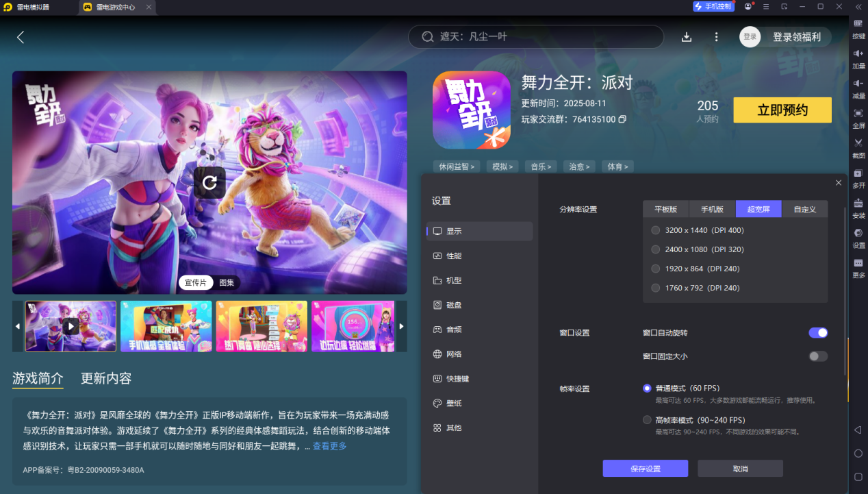Open the 自定义 resolution option
Viewport: 868px width, 494px height.
(x=804, y=209)
